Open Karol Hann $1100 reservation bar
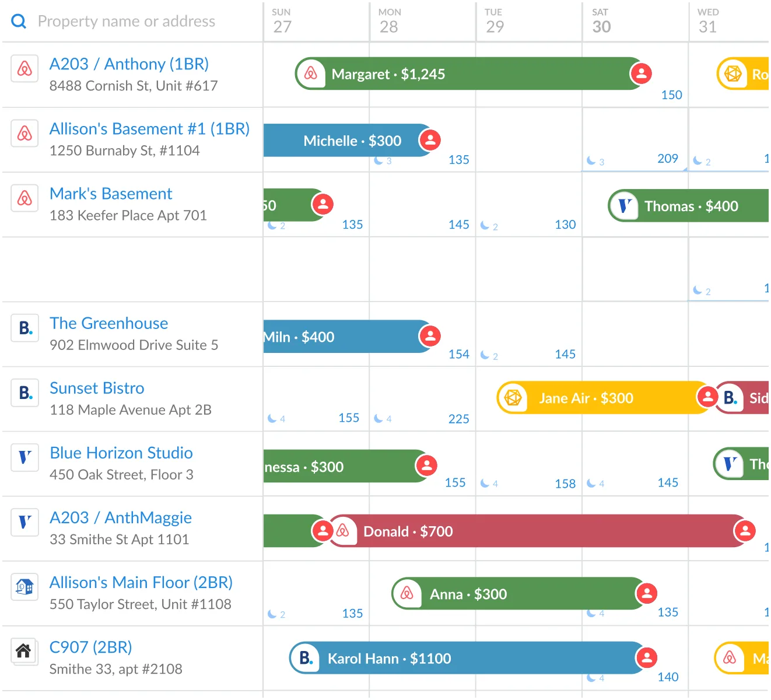Viewport: 771px width, 700px height. [472, 658]
